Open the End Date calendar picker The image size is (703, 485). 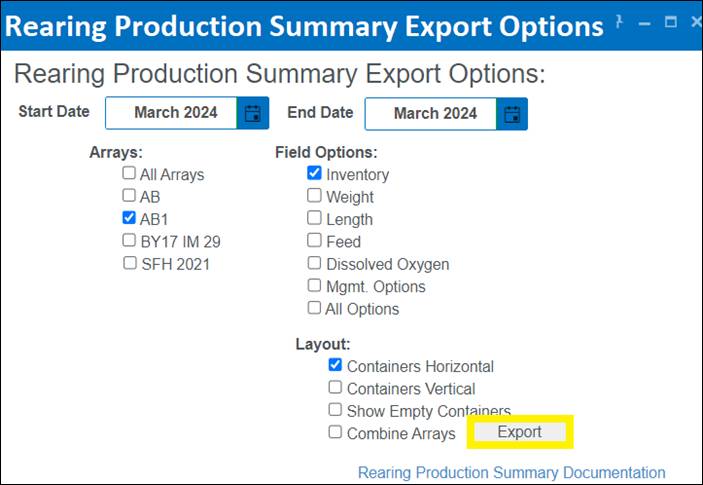(512, 113)
